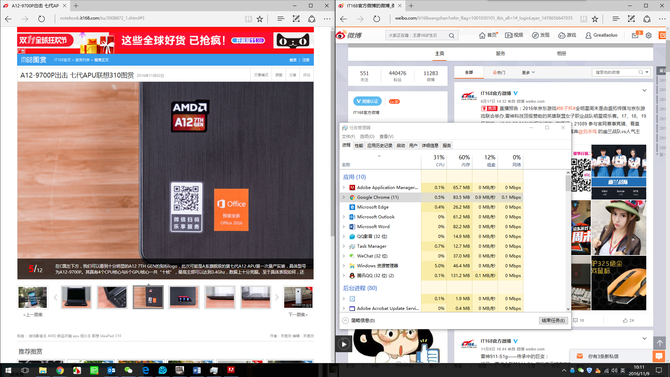
Task: Open Weibo home (首页)
Action: point(488,35)
